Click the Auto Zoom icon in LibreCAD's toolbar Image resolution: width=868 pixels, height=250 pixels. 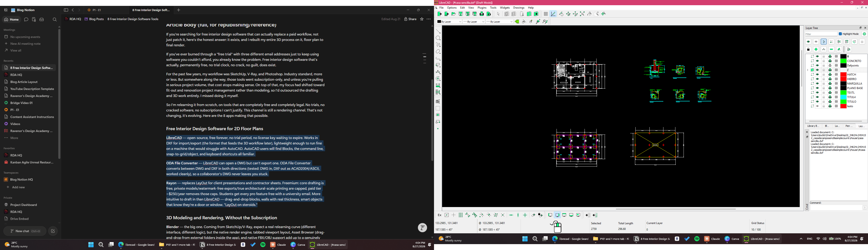[582, 14]
